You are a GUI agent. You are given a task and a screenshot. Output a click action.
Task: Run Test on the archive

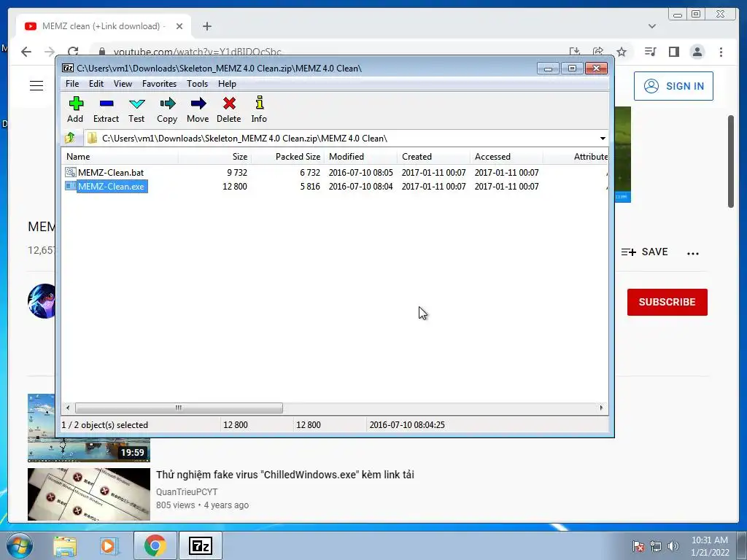point(136,109)
